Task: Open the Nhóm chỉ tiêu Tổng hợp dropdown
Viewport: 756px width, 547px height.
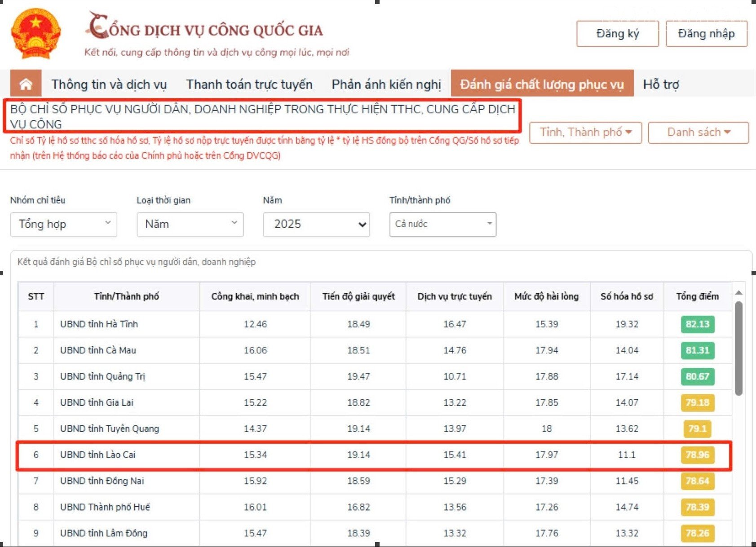Action: pyautogui.click(x=64, y=224)
